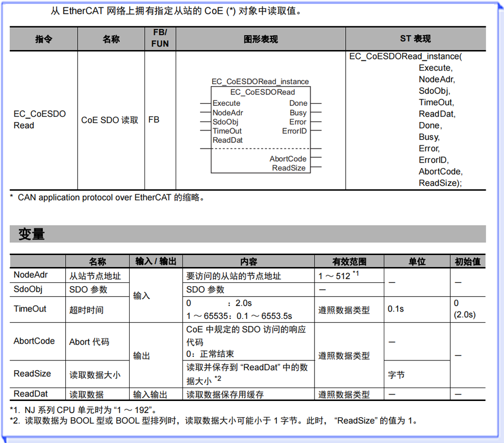Click the 'TimeOut' input pin in the diagram
504x443 pixels.
(227, 131)
